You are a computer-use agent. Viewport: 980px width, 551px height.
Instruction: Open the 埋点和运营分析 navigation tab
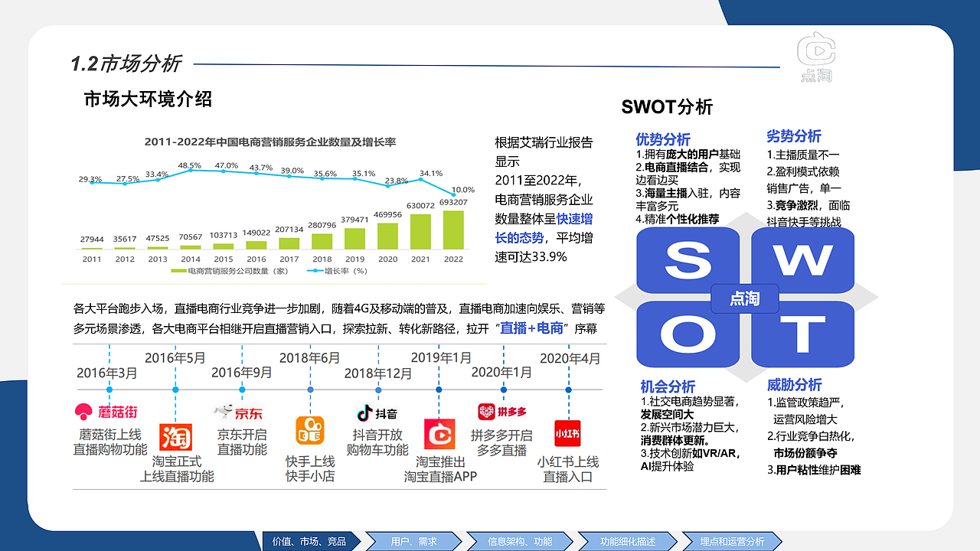tap(731, 541)
